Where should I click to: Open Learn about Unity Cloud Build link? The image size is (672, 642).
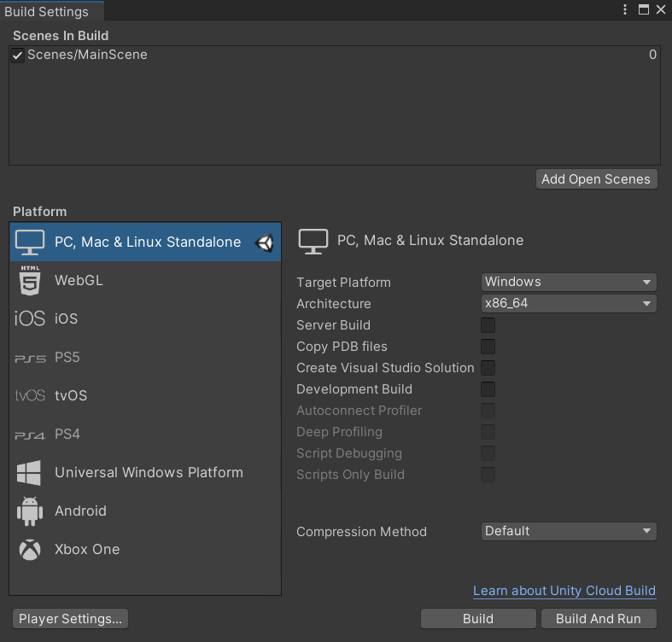coord(564,591)
